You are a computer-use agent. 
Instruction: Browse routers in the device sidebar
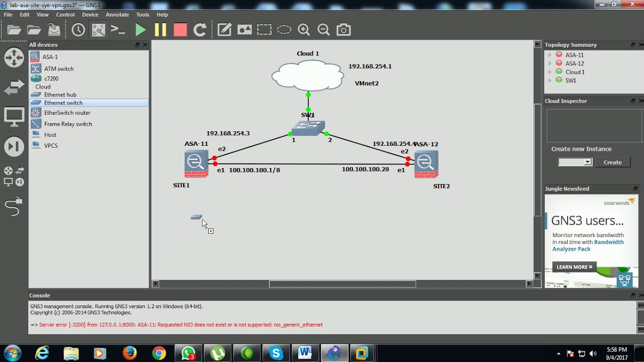(14, 57)
